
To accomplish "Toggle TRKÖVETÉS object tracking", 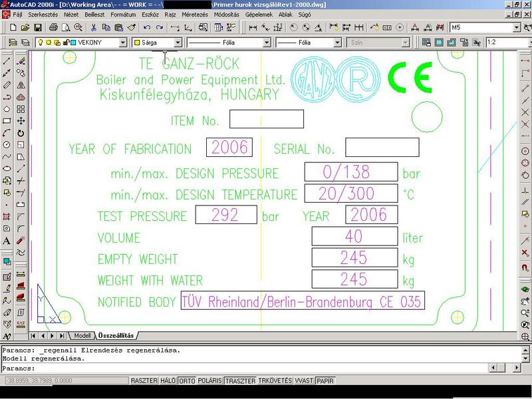I will tap(275, 380).
